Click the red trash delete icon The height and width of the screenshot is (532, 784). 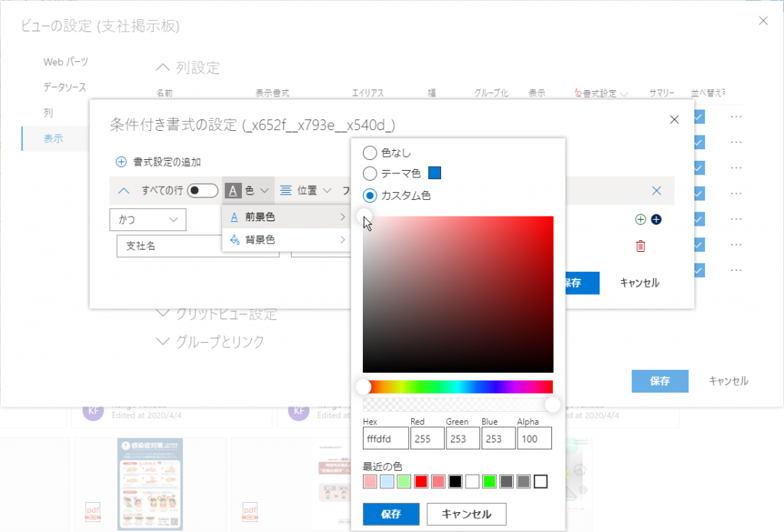click(x=641, y=246)
